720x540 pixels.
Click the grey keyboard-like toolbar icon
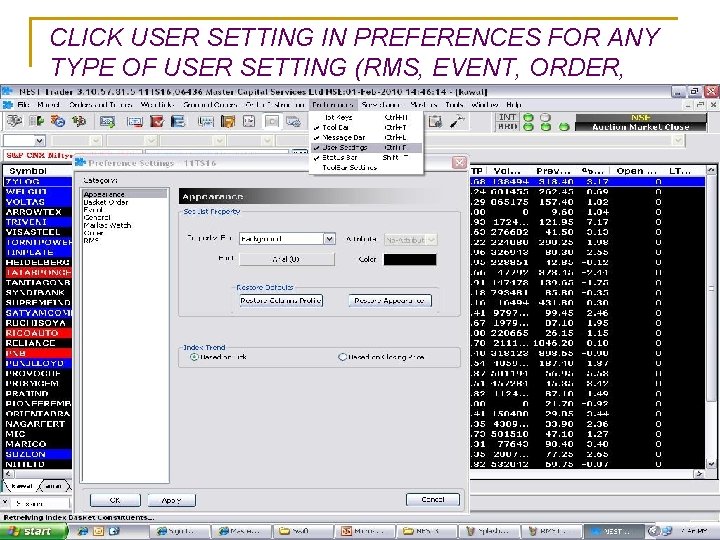206,122
